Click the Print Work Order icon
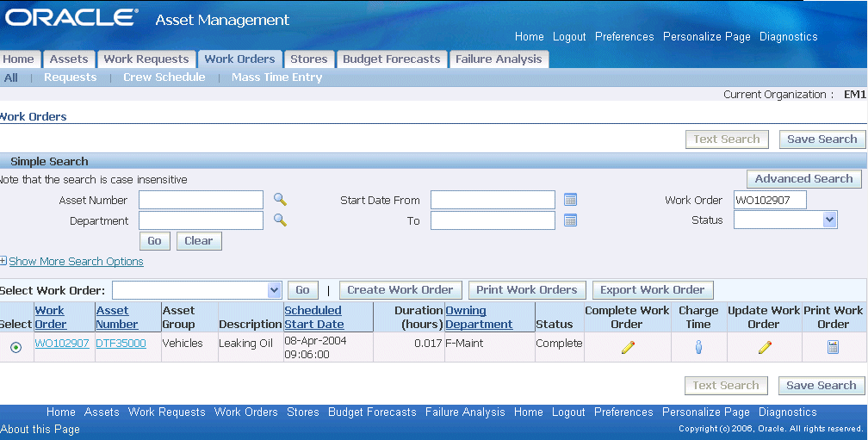The width and height of the screenshot is (868, 440). tap(833, 347)
